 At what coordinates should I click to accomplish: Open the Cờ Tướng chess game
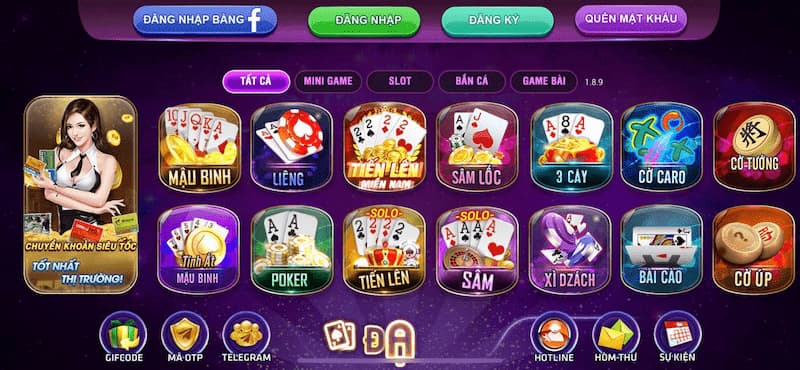pos(754,147)
